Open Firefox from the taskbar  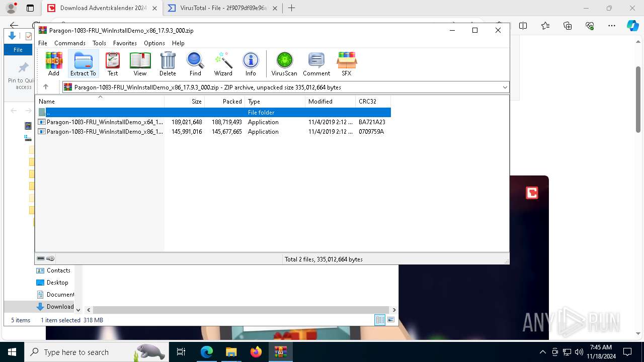(x=256, y=352)
